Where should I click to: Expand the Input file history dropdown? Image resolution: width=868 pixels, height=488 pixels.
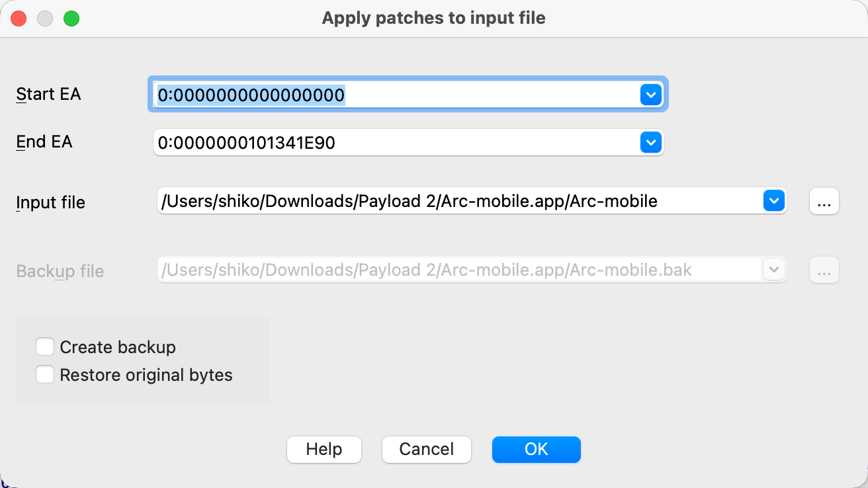point(773,201)
